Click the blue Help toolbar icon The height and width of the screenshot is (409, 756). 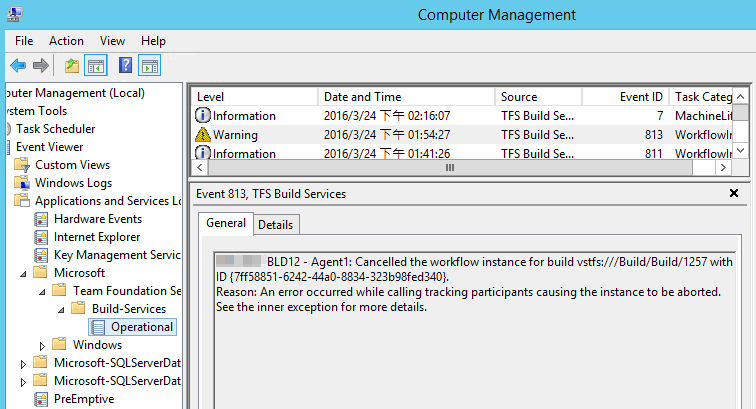(x=126, y=66)
